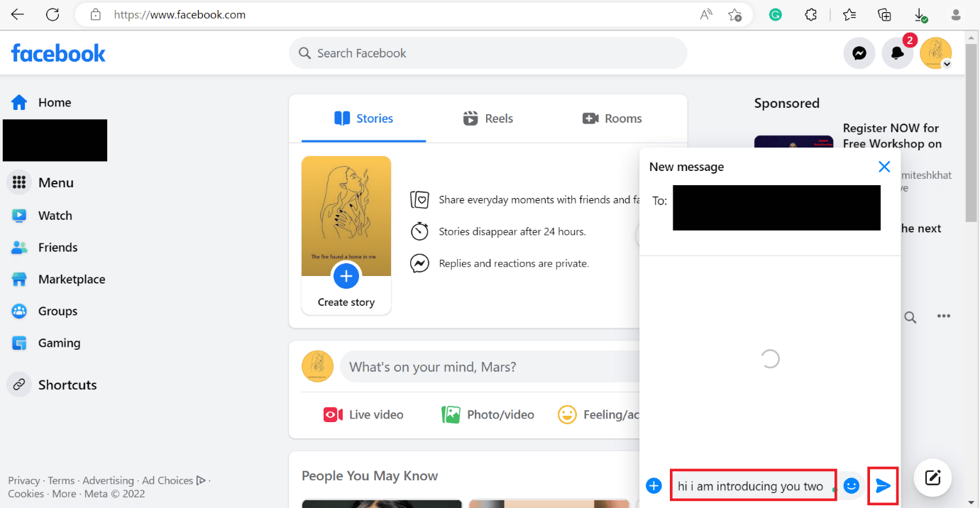Switch to the Stories tab
This screenshot has width=980, height=508.
tap(363, 118)
